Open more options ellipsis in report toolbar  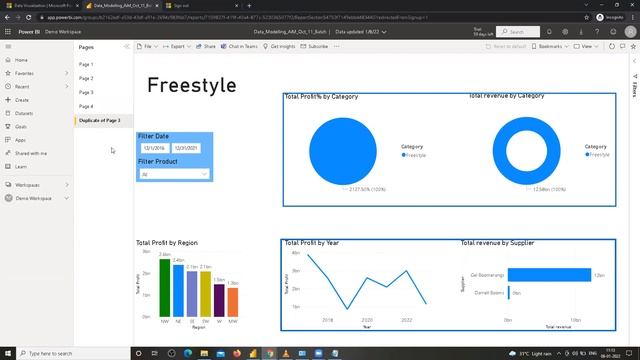point(336,47)
